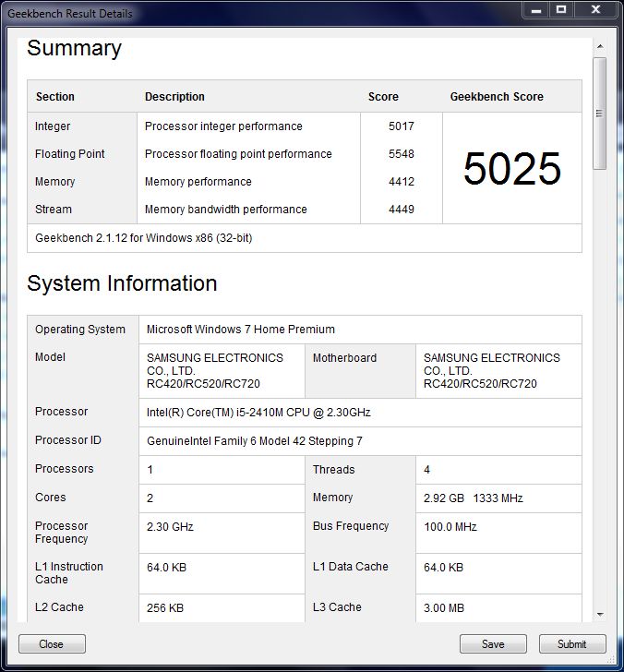Click the Motherboard value Samsung Electronics
The image size is (624, 672).
click(x=492, y=371)
